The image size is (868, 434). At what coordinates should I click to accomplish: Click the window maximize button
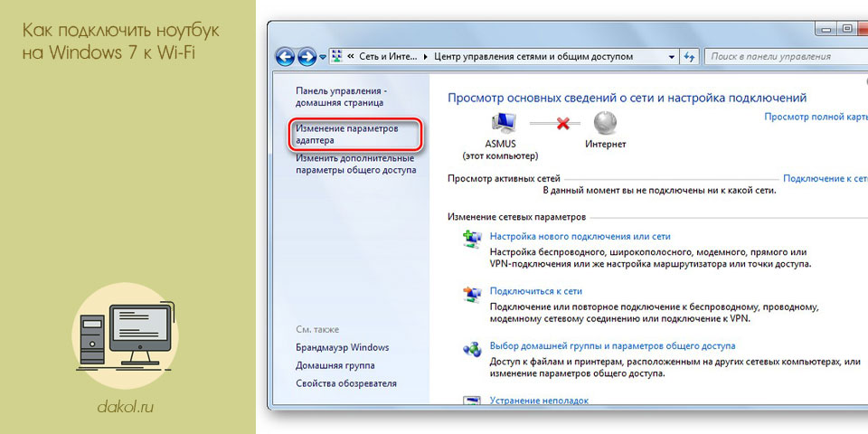pyautogui.click(x=847, y=29)
